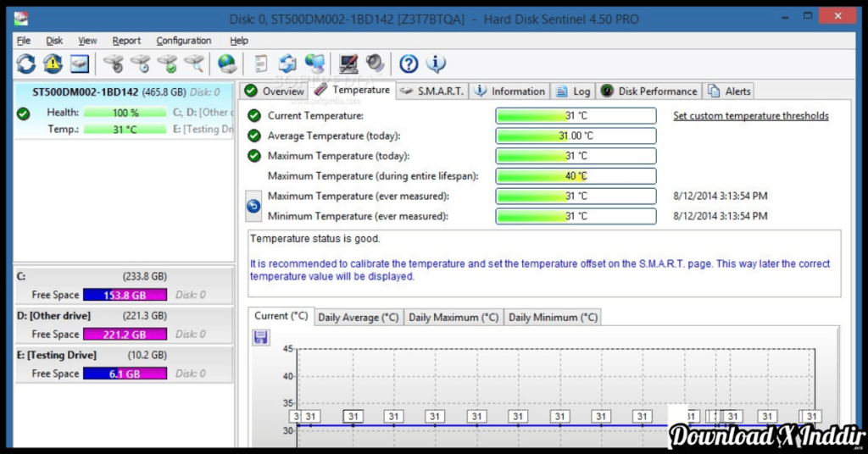Screen dimensions: 868x454
Task: Switch to the Overview tab
Action: click(x=275, y=91)
